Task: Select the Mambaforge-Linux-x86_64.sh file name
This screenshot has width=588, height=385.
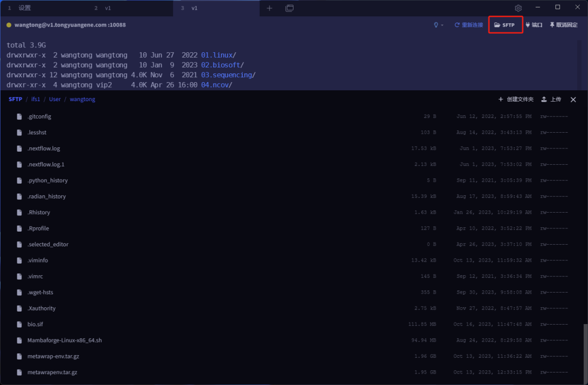Action: (64, 340)
